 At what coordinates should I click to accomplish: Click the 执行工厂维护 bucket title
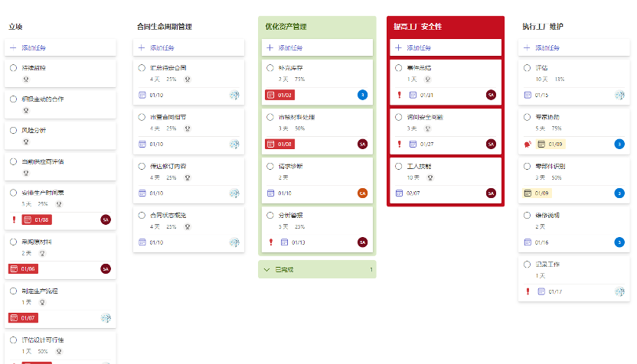pyautogui.click(x=543, y=27)
